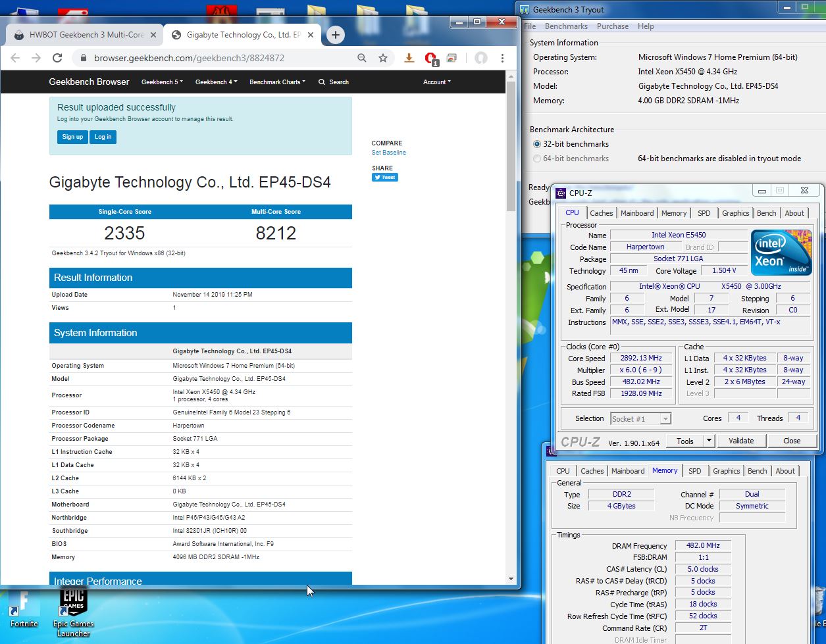Open the Geekbench 4 dropdown menu

coord(216,82)
